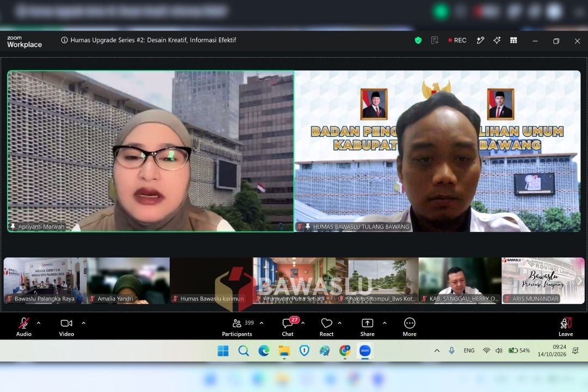Select the Bawaslu Palangka Raya thumbnail
The height and width of the screenshot is (392, 588).
coord(45,280)
